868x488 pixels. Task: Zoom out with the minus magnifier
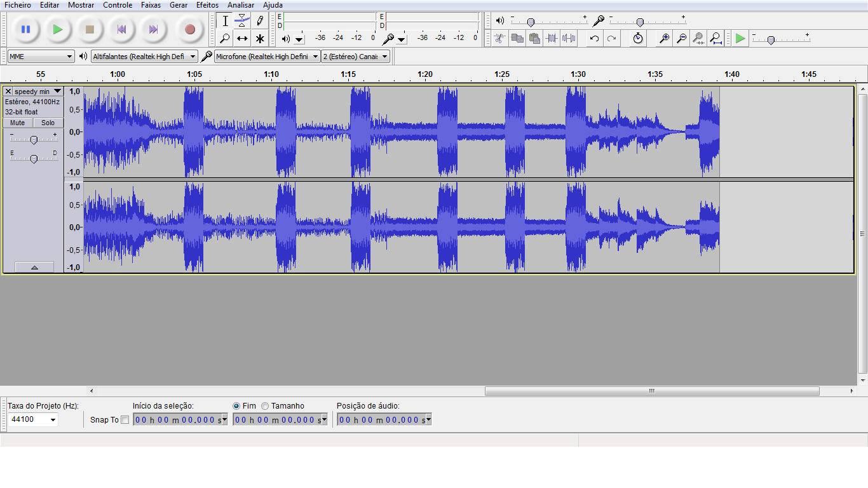tap(681, 39)
